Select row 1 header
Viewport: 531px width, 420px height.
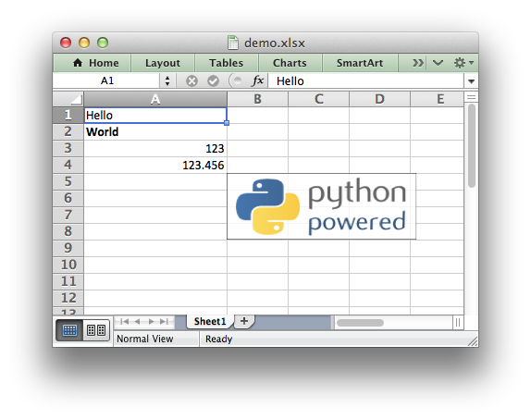tap(68, 115)
